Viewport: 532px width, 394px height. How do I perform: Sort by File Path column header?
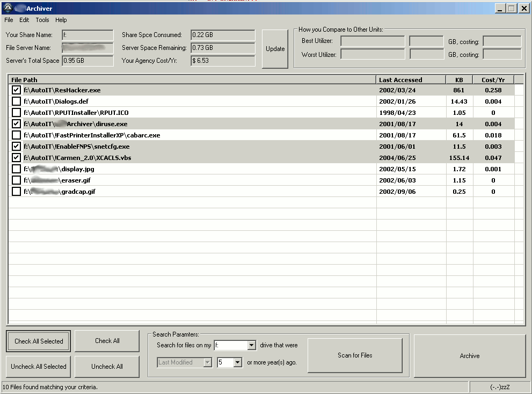pos(192,80)
